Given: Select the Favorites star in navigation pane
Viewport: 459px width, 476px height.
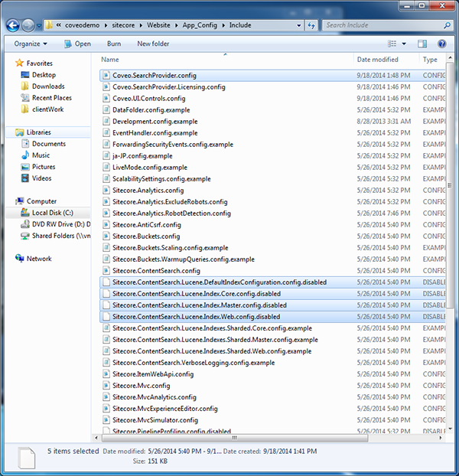Looking at the screenshot, I should coord(19,63).
